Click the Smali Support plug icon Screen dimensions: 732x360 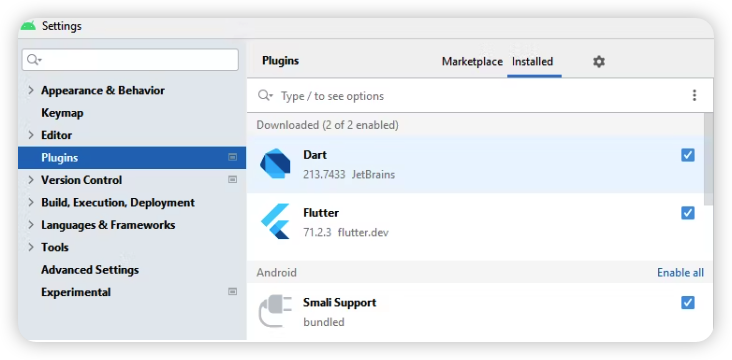point(275,311)
